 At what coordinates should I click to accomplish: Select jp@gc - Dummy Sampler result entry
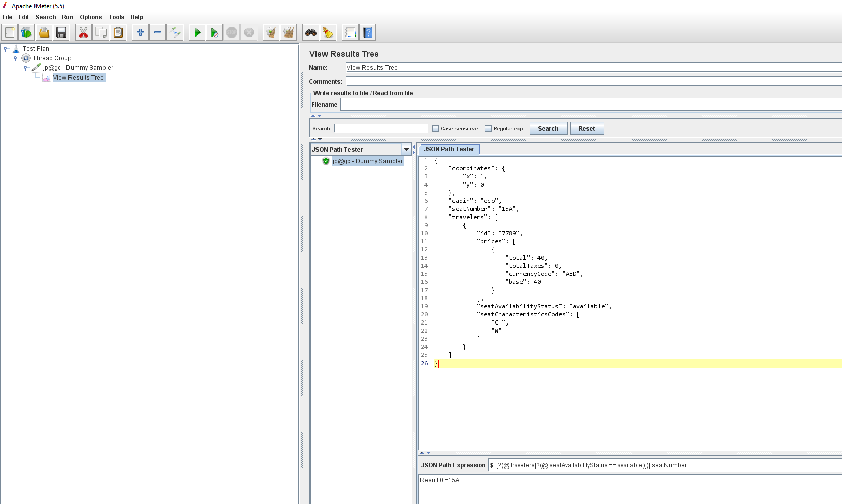tap(368, 161)
